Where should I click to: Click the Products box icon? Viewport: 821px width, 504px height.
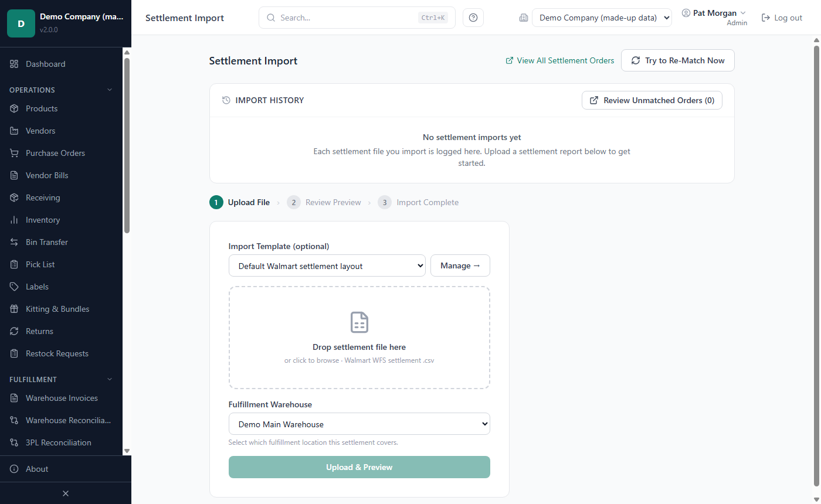14,108
